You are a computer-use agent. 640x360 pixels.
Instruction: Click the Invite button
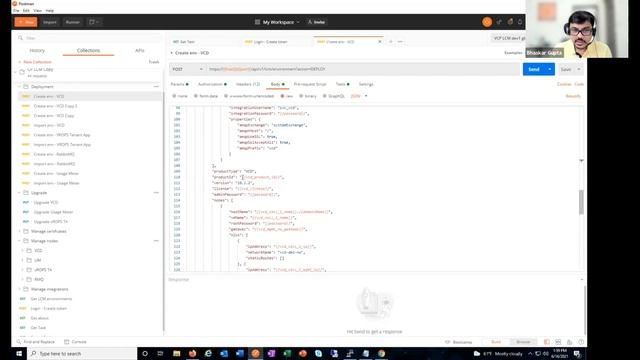point(317,22)
